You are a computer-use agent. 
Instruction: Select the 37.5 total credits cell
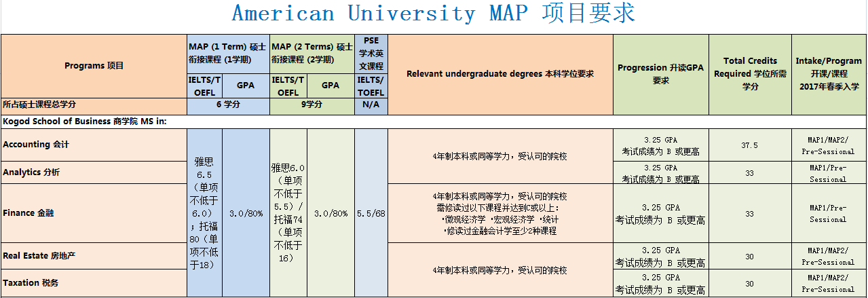click(749, 145)
